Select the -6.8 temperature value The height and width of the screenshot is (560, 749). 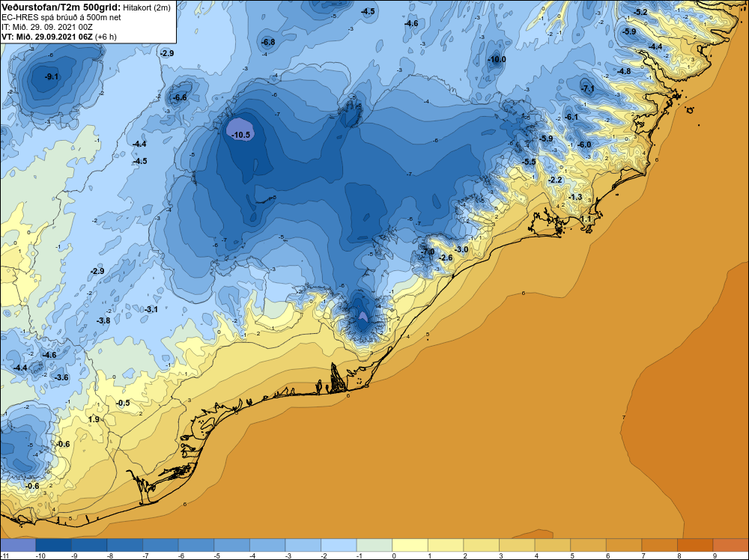click(x=268, y=42)
